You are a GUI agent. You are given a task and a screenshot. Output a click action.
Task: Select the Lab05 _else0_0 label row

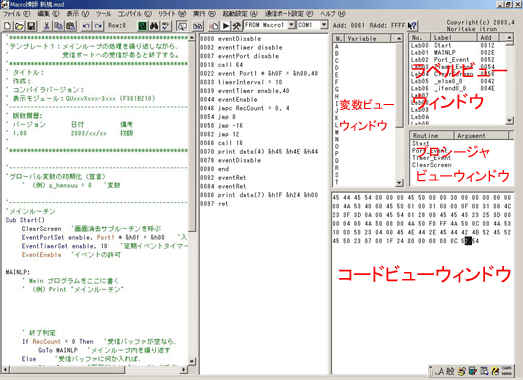tap(457, 81)
